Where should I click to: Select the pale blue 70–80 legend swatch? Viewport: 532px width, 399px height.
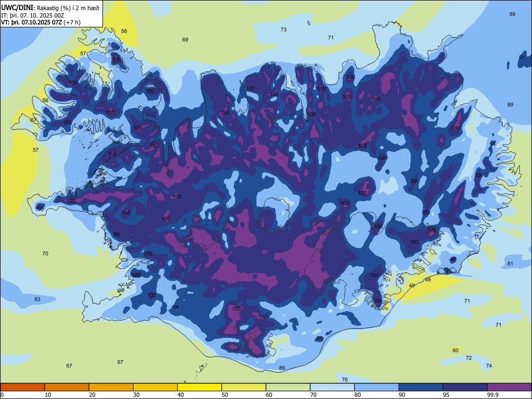point(332,387)
